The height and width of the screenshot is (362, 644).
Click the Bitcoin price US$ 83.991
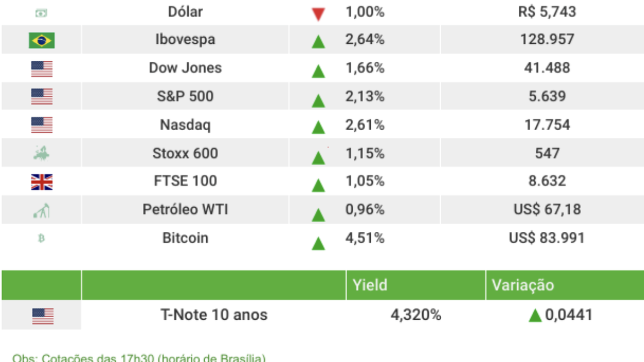(x=547, y=238)
